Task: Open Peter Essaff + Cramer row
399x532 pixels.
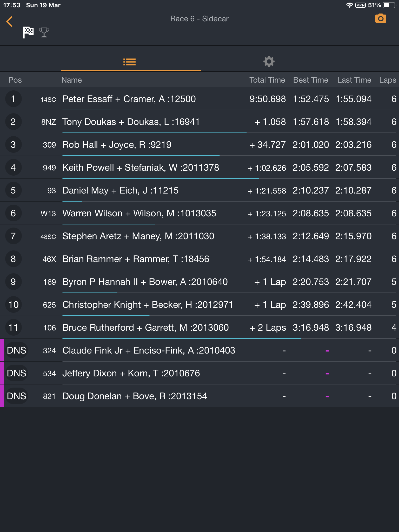Action: click(129, 99)
